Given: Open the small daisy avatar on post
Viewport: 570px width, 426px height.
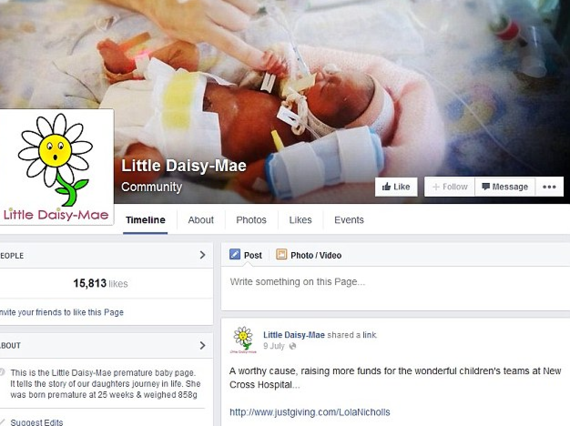Looking at the screenshot, I should coord(243,340).
